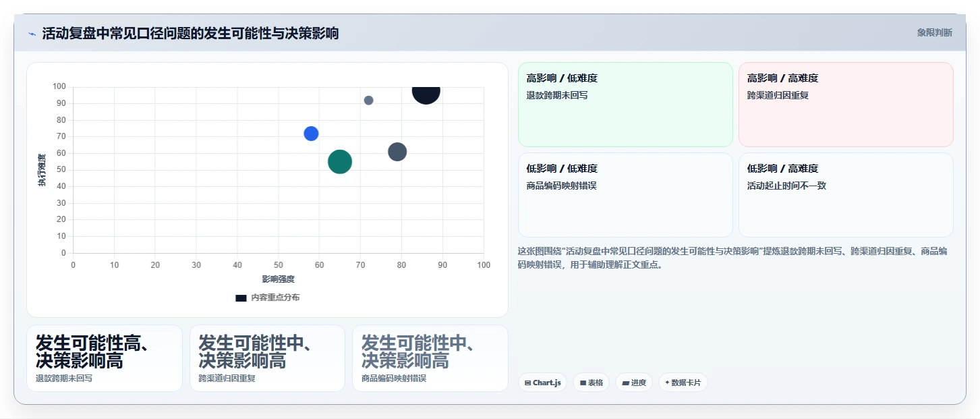Click the Chart.js tag chip
This screenshot has width=980, height=419.
(542, 383)
